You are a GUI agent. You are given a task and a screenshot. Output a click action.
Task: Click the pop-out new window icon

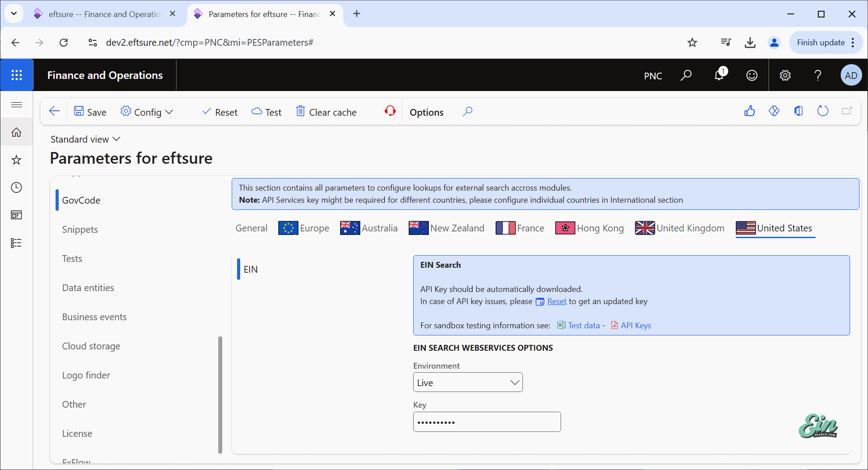coord(847,111)
